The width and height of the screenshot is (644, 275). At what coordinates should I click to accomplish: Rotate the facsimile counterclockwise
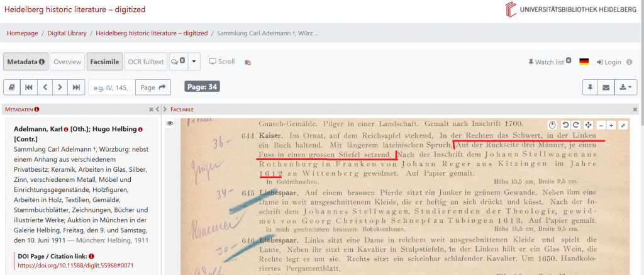click(565, 125)
